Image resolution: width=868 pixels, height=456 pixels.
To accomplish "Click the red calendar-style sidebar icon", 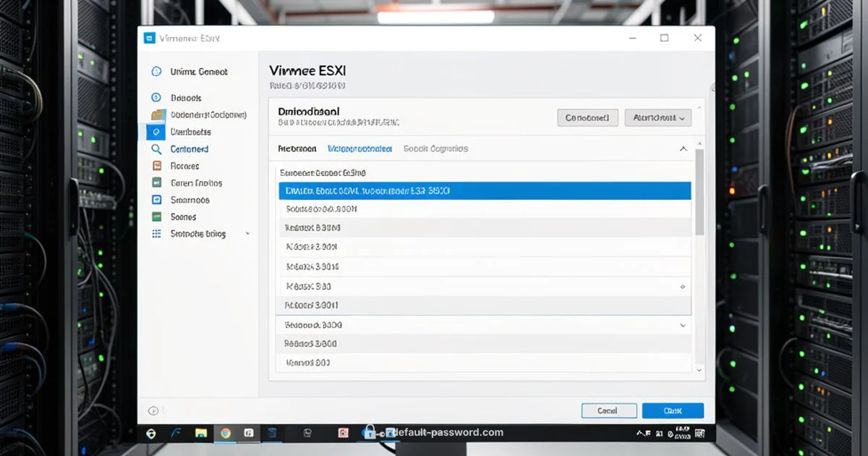I will pos(158,166).
